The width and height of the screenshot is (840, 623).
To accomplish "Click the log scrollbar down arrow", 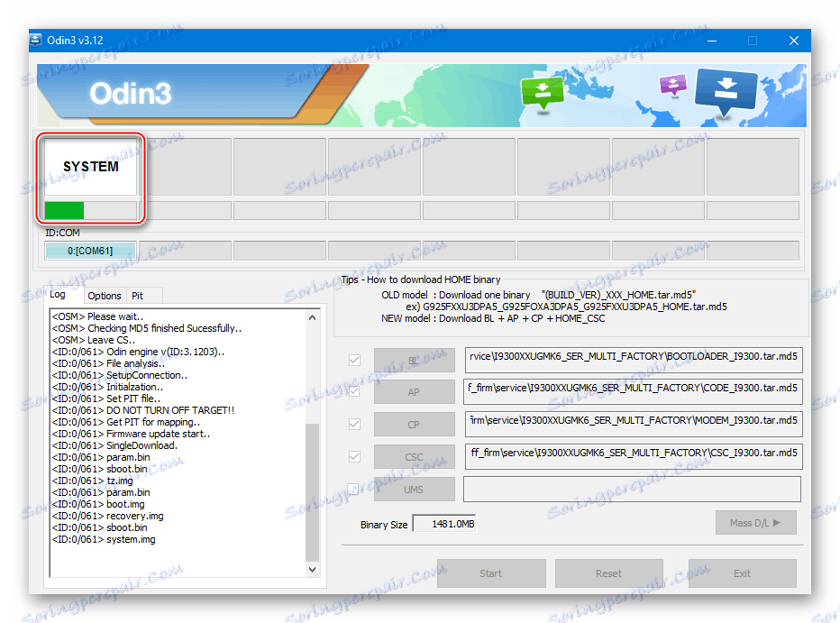I will tap(313, 570).
